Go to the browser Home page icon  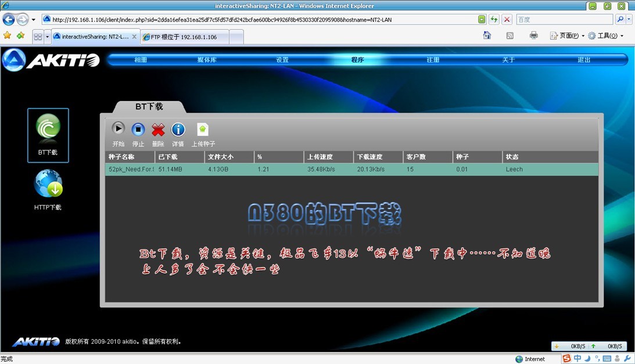click(x=487, y=35)
